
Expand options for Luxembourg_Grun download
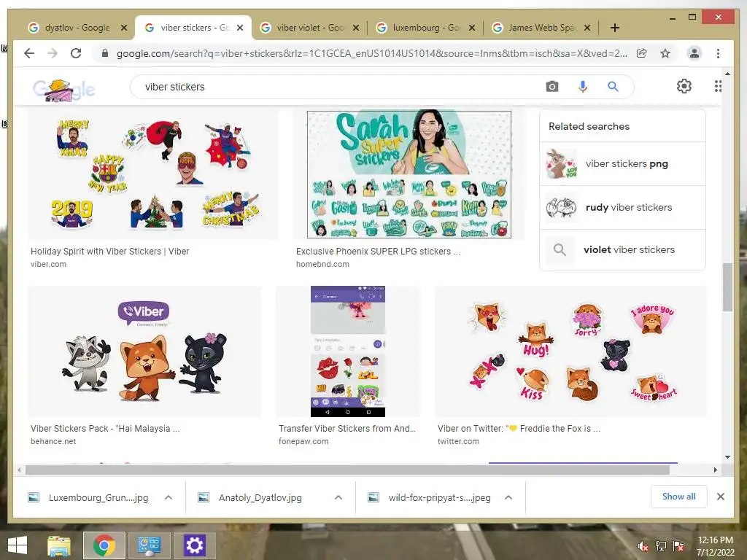(x=169, y=497)
